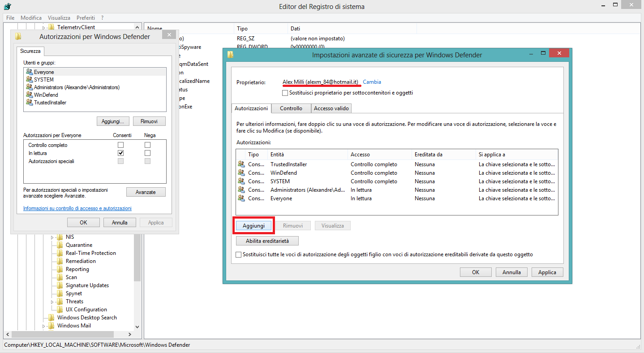Expand the TelemetryClient tree node

(x=44, y=28)
